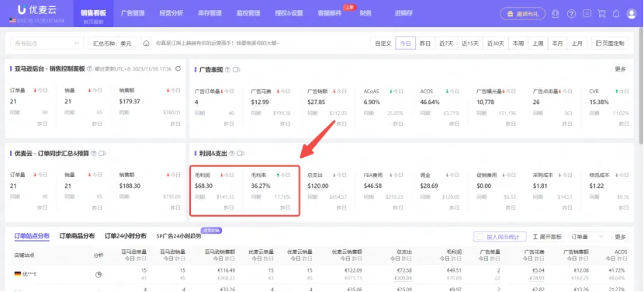Click the 毛利润 $68.30 value
Screen dimensions: 644x292
tap(204, 186)
